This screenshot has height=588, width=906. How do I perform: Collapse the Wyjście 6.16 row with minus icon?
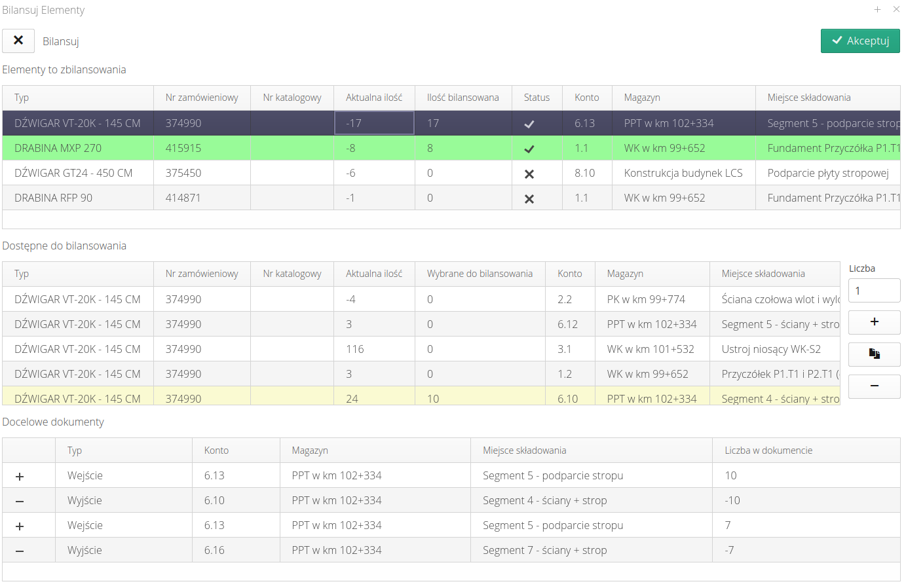point(20,551)
